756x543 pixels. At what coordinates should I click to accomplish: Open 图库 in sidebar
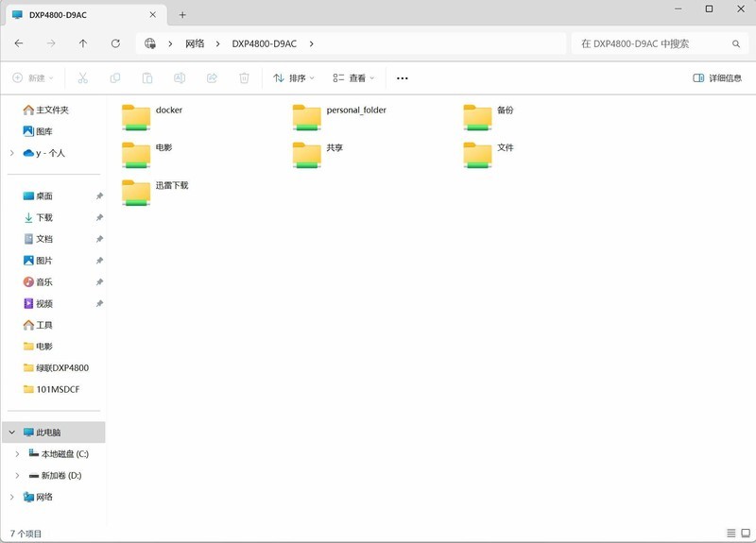coord(38,131)
